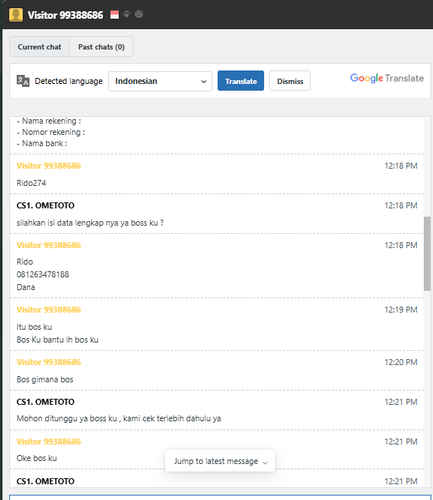Viewport: 433px width, 500px height.
Task: Click the Indonesian flag icon in header
Action: coord(114,15)
